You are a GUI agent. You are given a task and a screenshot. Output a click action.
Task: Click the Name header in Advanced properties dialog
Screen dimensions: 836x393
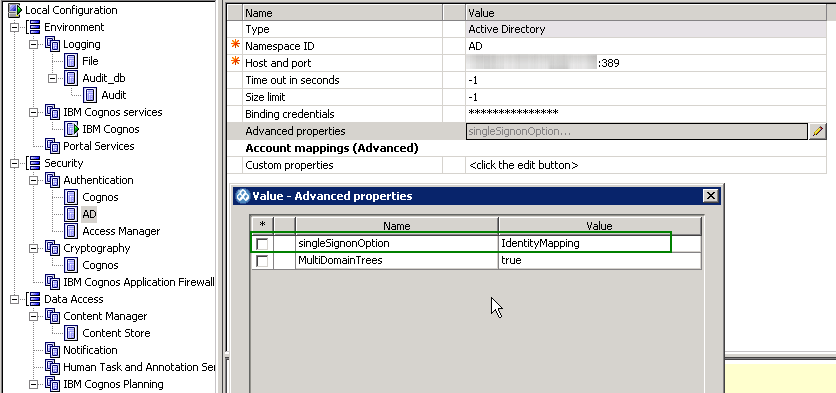tap(397, 226)
